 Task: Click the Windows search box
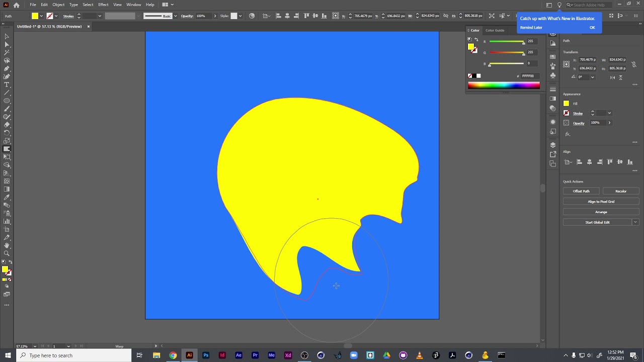[x=74, y=355]
